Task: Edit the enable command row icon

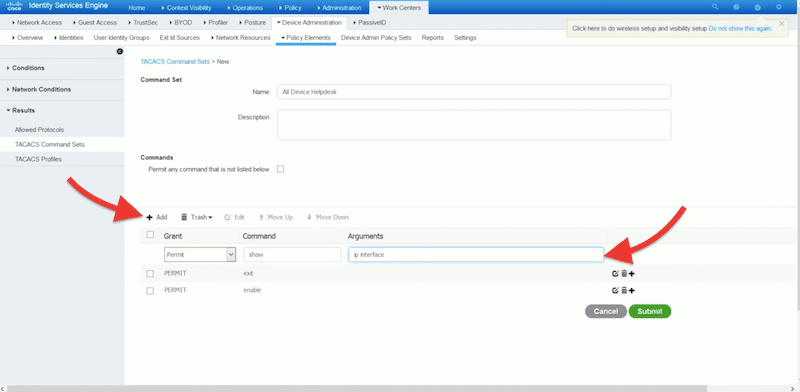Action: [x=615, y=290]
